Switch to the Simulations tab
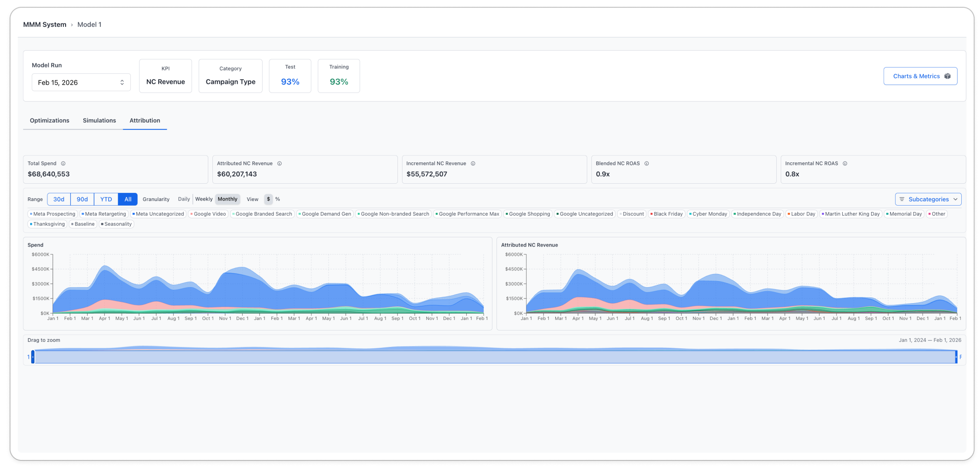 [99, 121]
